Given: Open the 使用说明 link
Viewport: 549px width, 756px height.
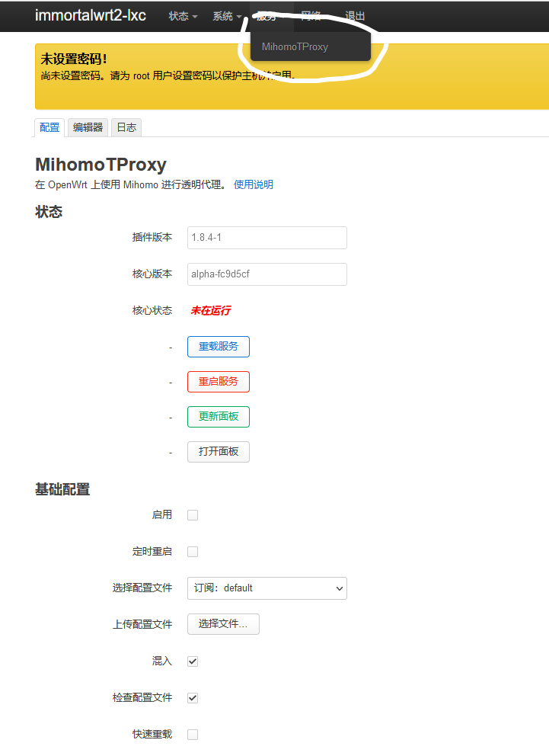Looking at the screenshot, I should coord(254,184).
